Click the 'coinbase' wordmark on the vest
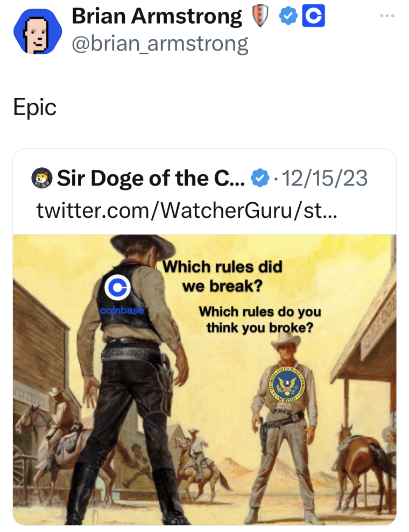Viewport: 409px width, 532px height. (x=122, y=310)
